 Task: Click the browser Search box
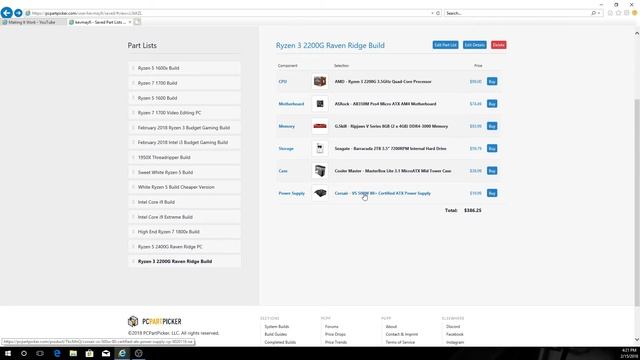point(518,13)
